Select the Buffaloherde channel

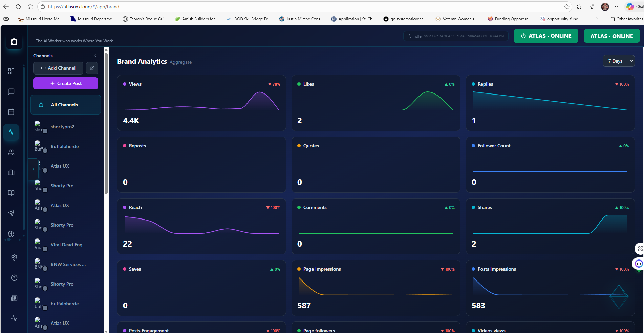(x=65, y=146)
